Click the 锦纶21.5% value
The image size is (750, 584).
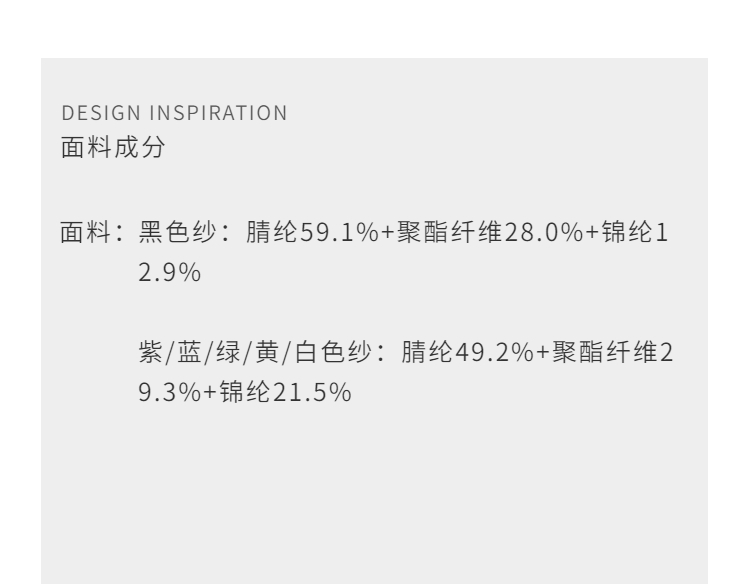pyautogui.click(x=286, y=389)
